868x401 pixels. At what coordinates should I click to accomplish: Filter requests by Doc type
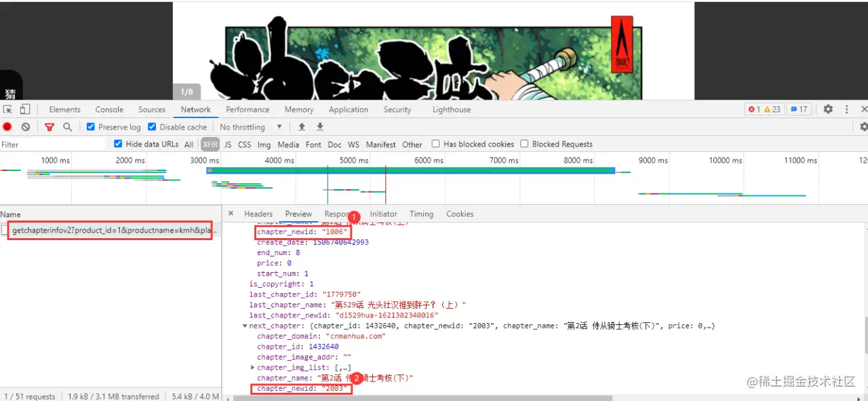click(334, 145)
